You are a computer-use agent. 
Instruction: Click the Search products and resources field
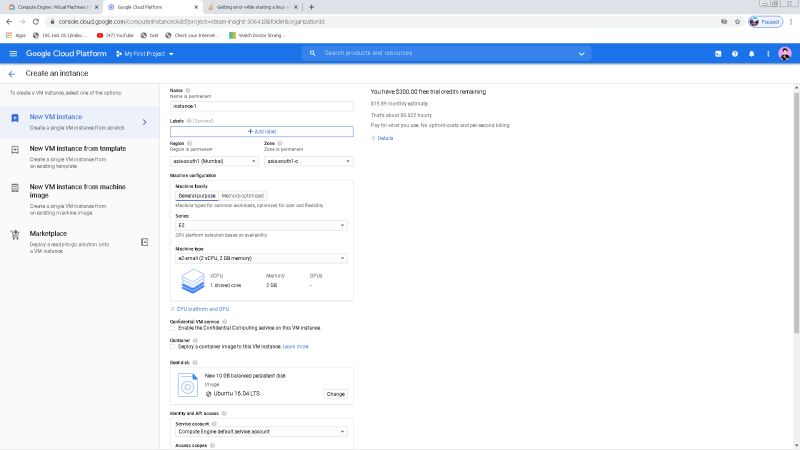pos(446,53)
